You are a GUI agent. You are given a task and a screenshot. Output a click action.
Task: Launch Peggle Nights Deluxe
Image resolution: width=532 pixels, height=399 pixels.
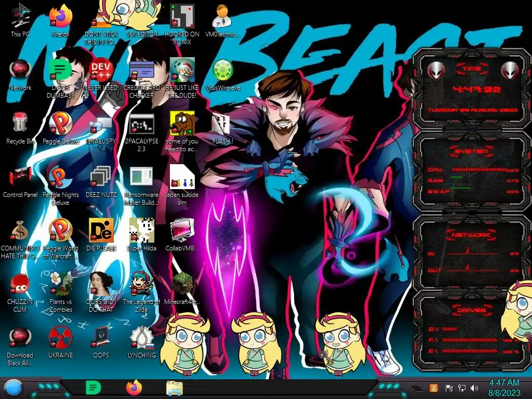[x=60, y=185]
